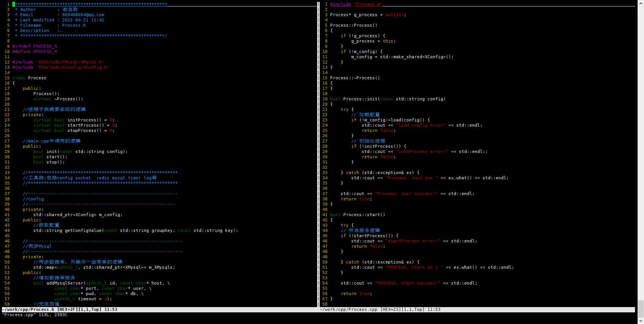Place cursor on #ifndef PROCESS_H line
644x324 pixels.
point(35,47)
